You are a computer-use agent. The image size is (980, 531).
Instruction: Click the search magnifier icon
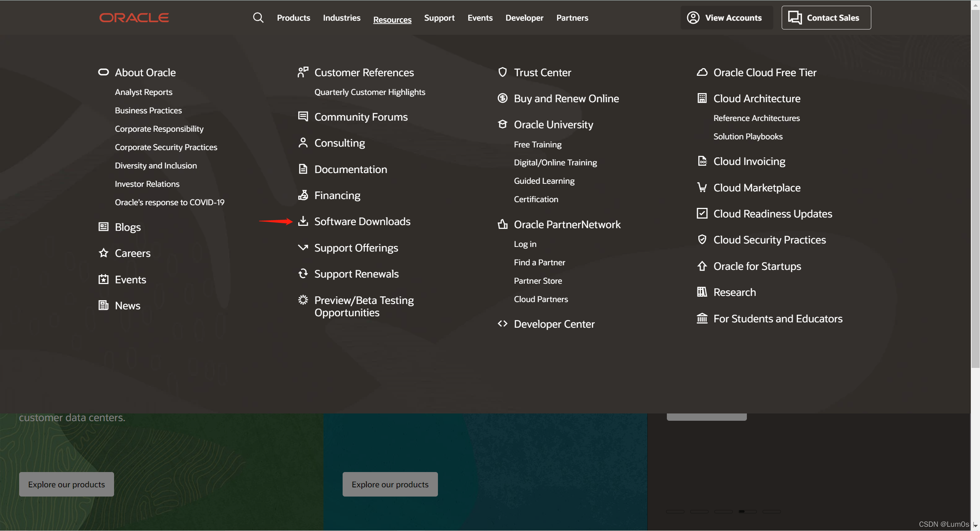click(x=258, y=18)
